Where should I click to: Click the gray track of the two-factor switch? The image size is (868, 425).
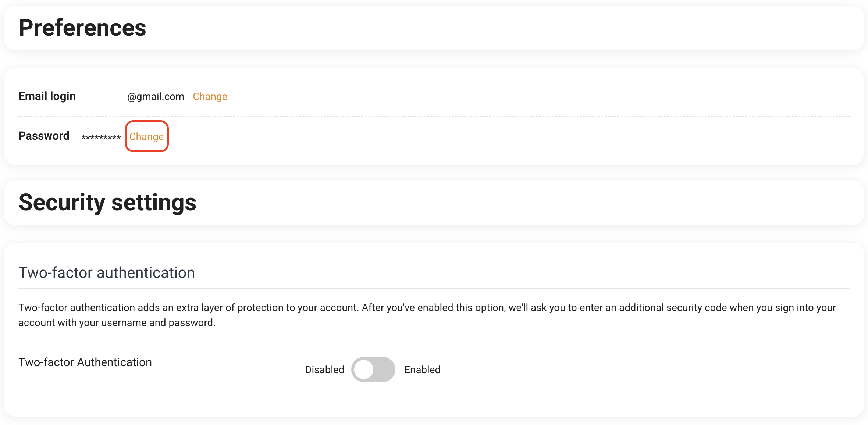tap(384, 369)
